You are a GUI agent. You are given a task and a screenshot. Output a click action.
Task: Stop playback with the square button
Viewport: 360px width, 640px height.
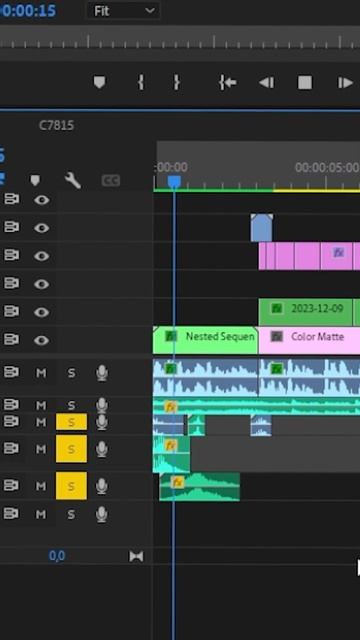tap(305, 82)
